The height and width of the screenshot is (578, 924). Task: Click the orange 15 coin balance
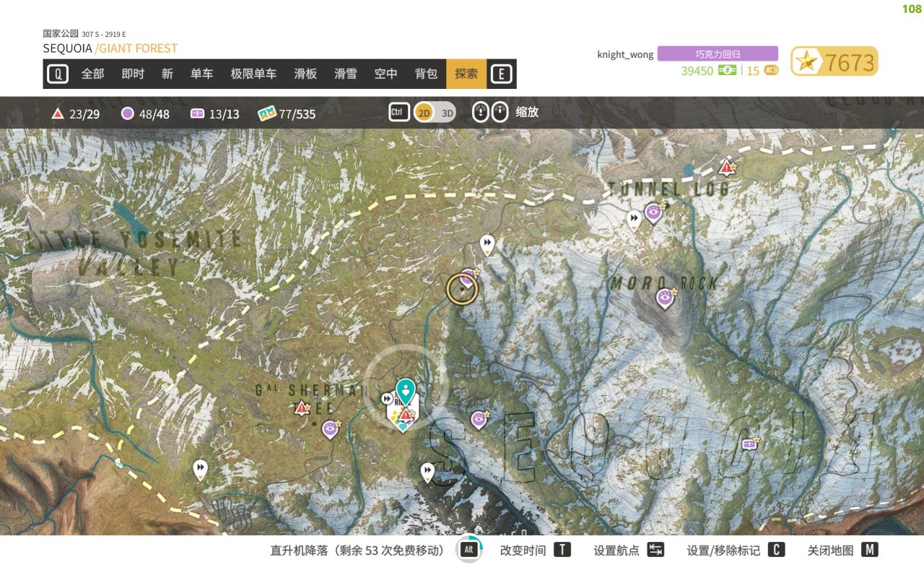pyautogui.click(x=753, y=71)
